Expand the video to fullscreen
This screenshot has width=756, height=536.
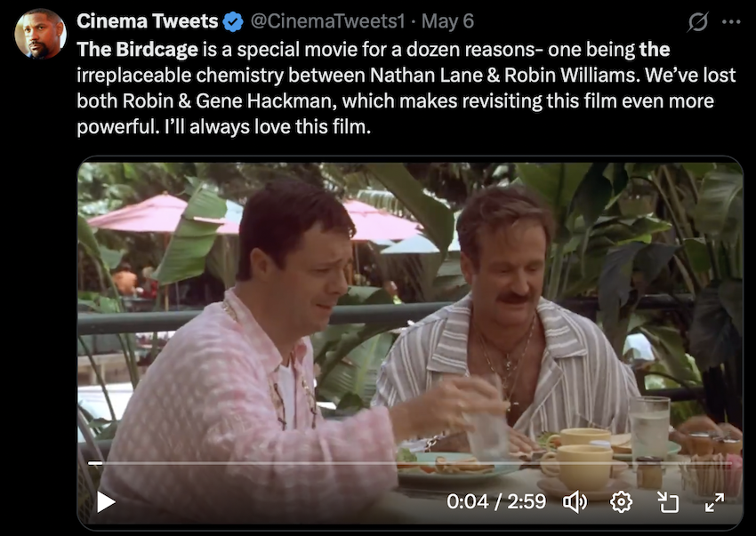point(714,502)
